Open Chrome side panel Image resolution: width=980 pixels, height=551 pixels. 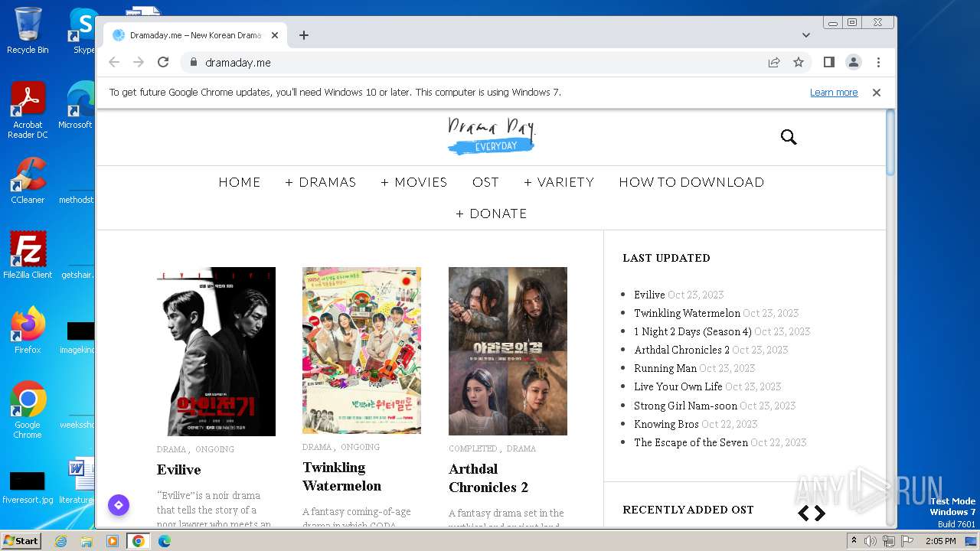tap(828, 62)
